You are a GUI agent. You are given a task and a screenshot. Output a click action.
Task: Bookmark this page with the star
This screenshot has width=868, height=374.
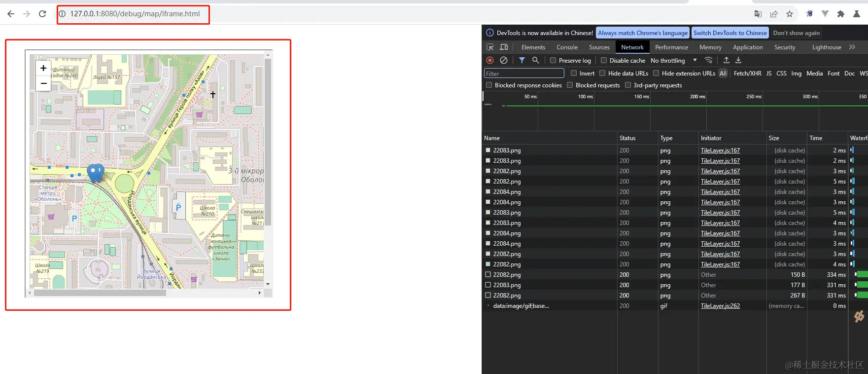click(790, 14)
